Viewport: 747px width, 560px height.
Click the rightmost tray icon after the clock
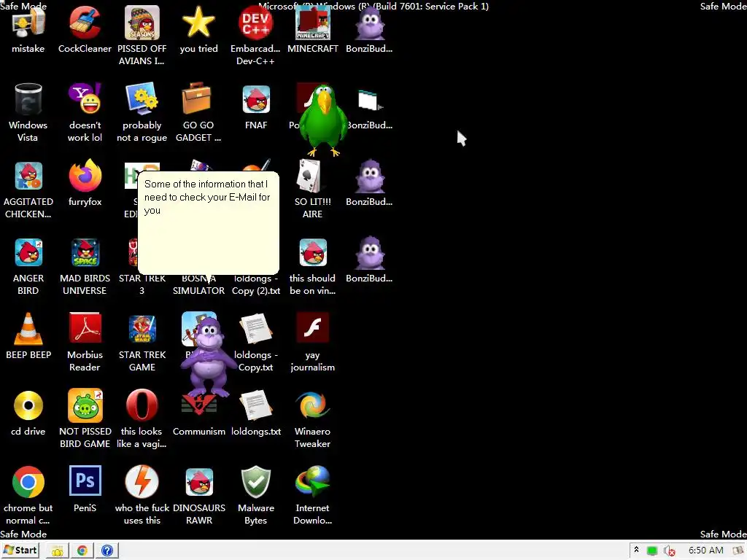point(738,551)
